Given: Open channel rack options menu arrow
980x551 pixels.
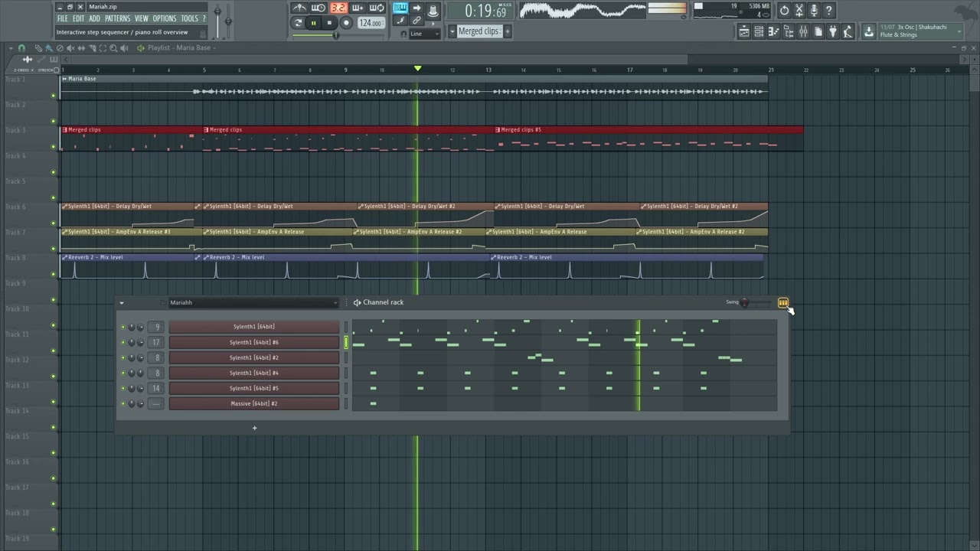Looking at the screenshot, I should [x=121, y=303].
